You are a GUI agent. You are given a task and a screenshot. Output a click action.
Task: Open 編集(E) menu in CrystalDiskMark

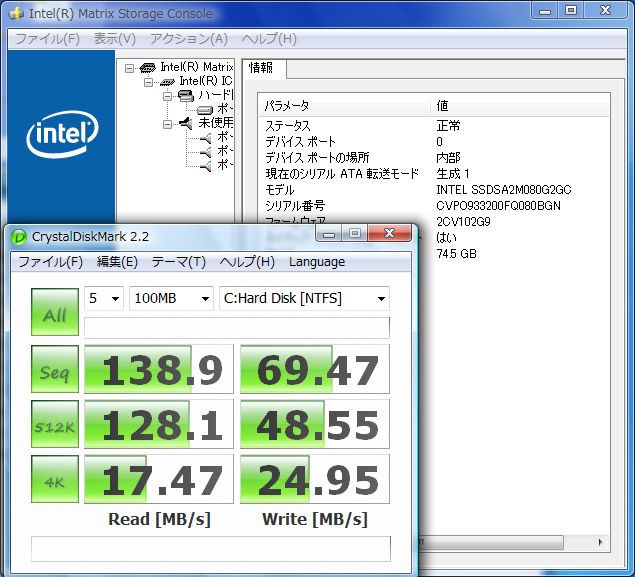[117, 262]
